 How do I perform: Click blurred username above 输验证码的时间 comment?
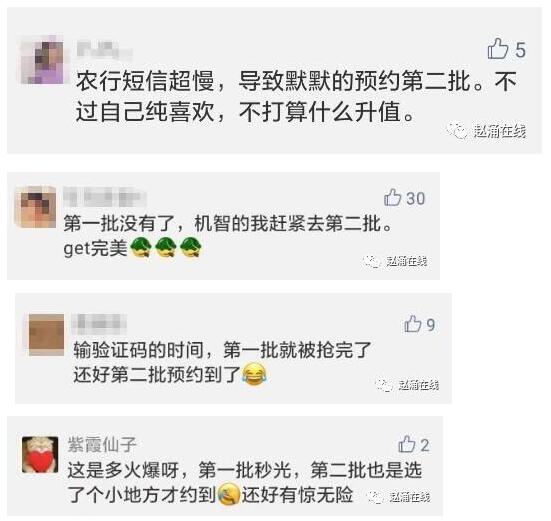pos(99,323)
